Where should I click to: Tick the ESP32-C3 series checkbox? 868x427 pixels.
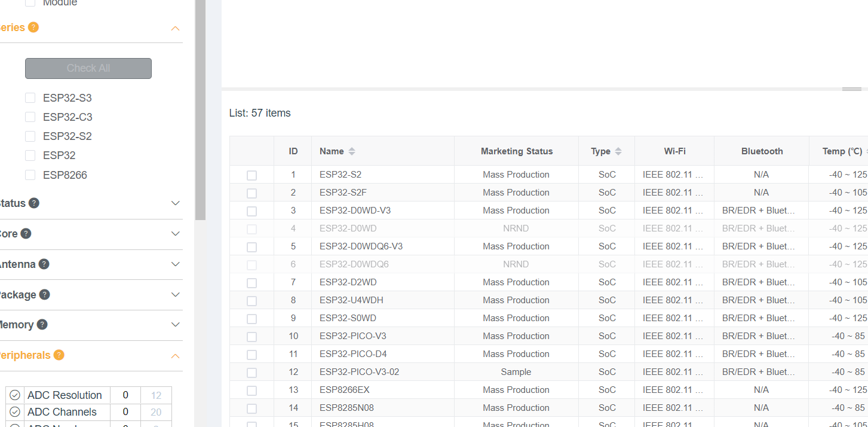click(30, 117)
